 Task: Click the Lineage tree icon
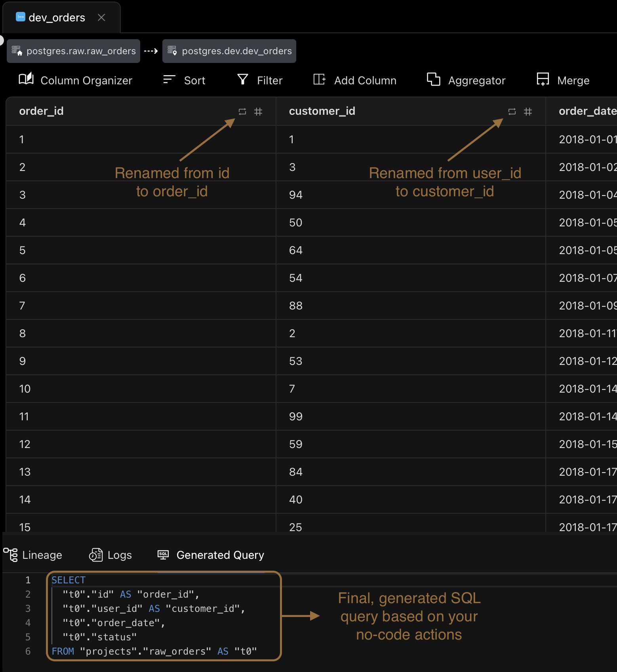pyautogui.click(x=10, y=555)
